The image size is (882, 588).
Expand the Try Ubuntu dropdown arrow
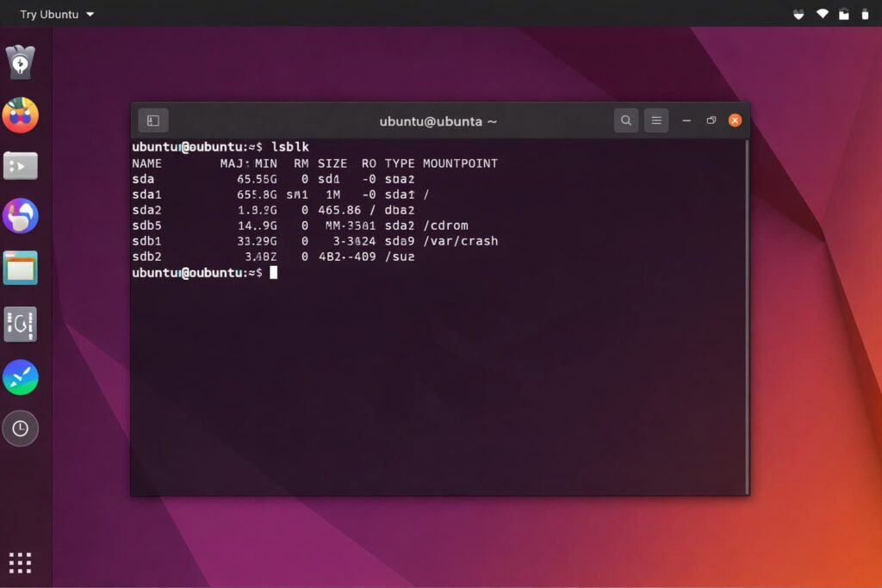(x=90, y=15)
